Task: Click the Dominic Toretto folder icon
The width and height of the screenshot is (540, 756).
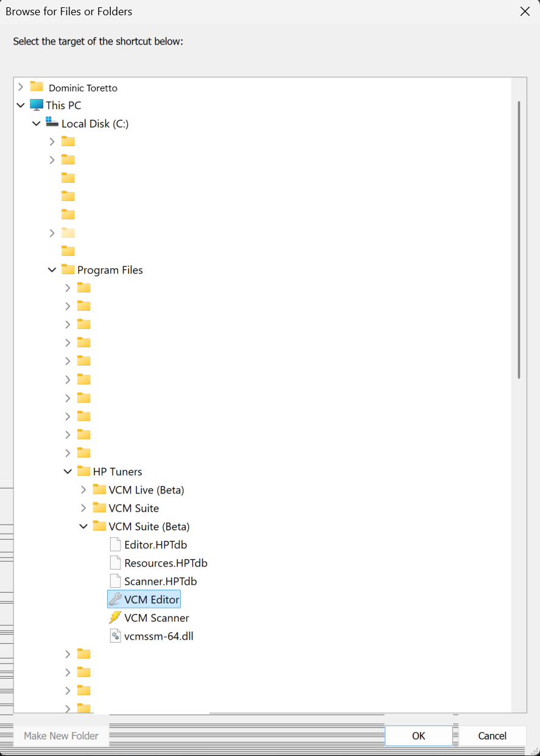Action: [x=37, y=87]
